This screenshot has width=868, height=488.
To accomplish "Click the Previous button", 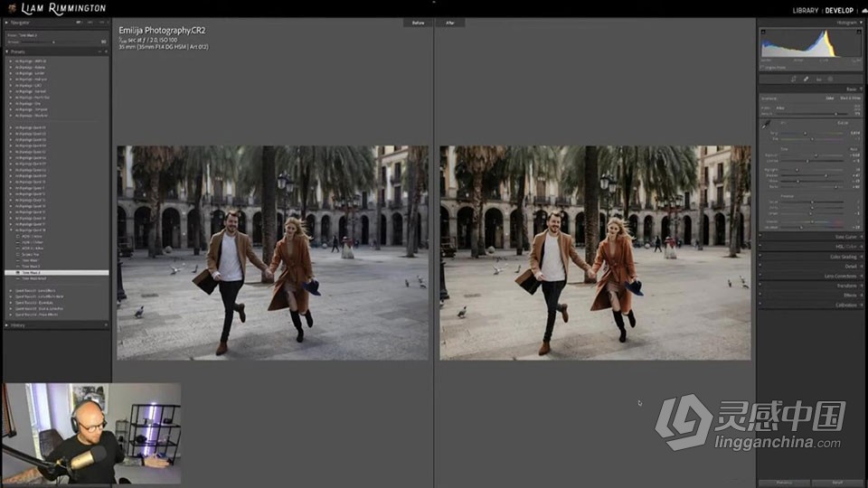I will pos(784,483).
